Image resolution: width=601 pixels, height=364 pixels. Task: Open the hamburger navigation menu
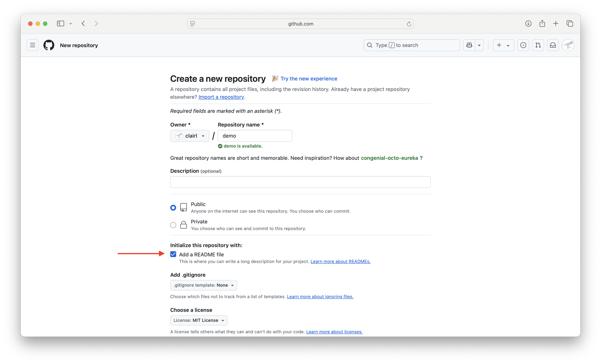tap(32, 45)
